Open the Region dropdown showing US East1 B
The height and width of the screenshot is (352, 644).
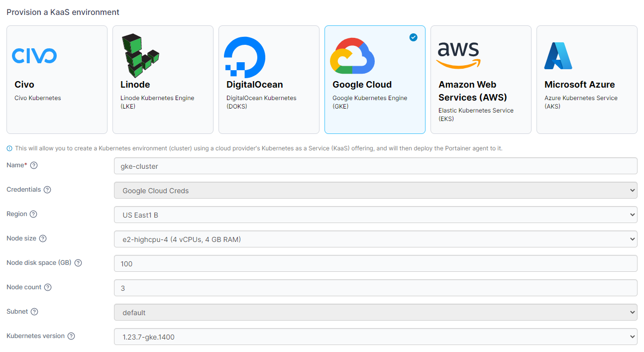[375, 214]
